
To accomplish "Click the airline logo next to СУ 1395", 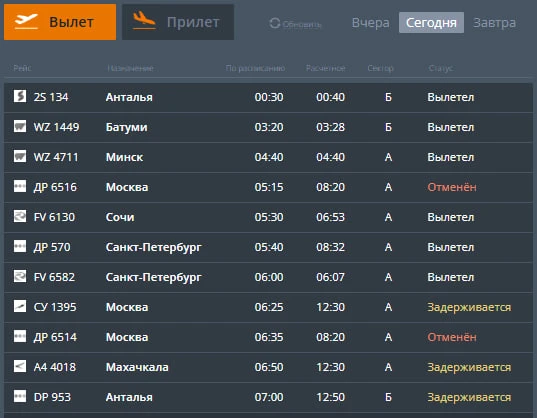I will (x=20, y=306).
